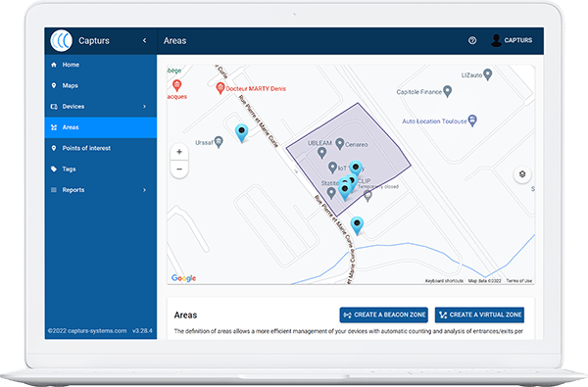This screenshot has height=387, width=588.
Task: Click the Points of interest pin icon
Action: click(x=54, y=148)
